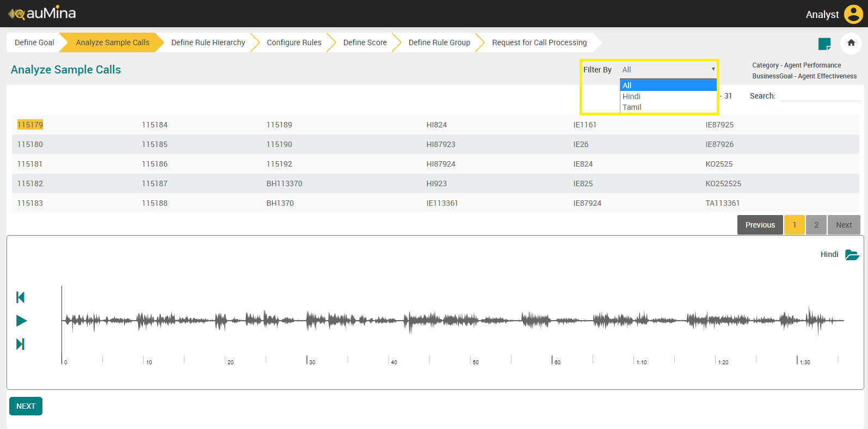Open the notes sticky icon
Screen dimensions: 868x429
coord(824,44)
